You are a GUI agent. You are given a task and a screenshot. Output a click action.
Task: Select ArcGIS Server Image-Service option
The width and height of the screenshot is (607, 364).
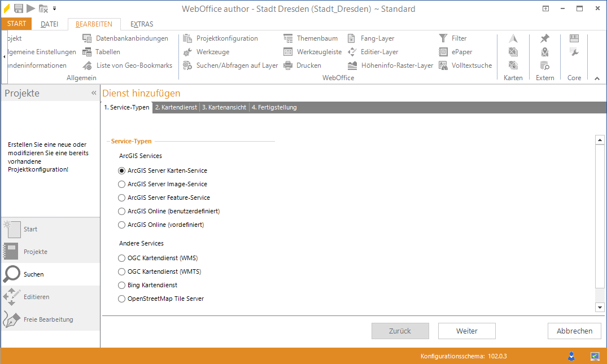[121, 184]
